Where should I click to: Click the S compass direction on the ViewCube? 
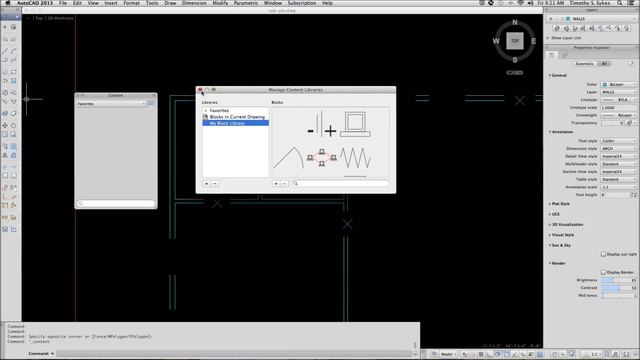click(515, 60)
